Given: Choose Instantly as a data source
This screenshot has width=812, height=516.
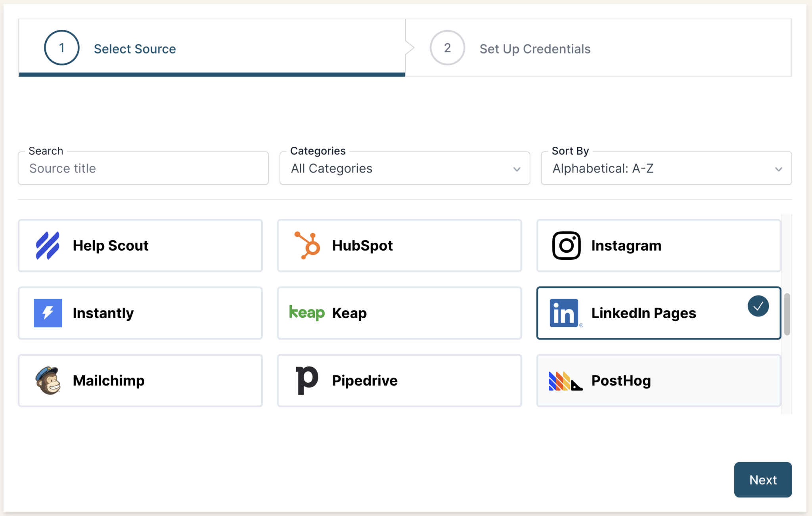Looking at the screenshot, I should click(x=140, y=313).
